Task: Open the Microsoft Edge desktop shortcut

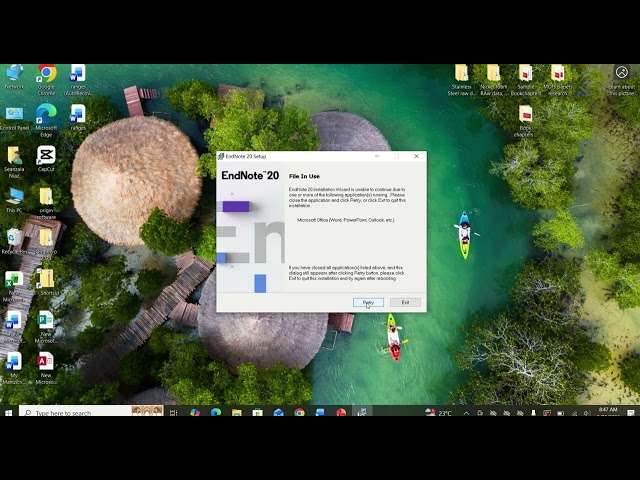Action: [x=46, y=120]
